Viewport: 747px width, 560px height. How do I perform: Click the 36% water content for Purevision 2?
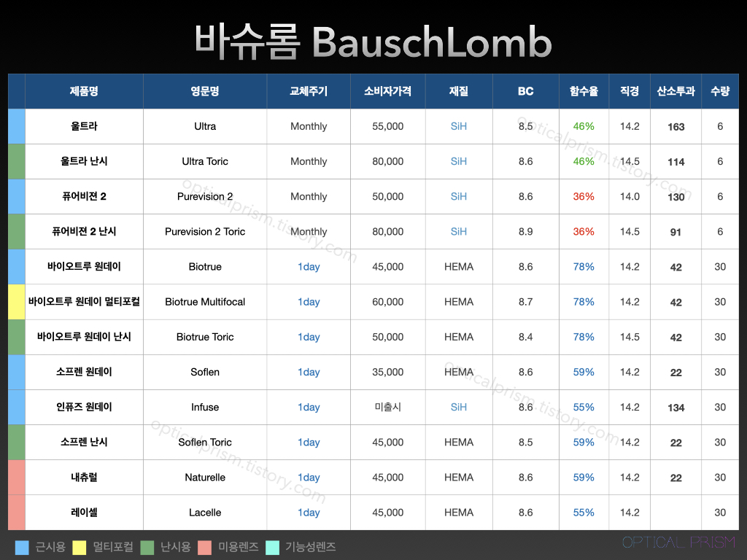click(584, 196)
